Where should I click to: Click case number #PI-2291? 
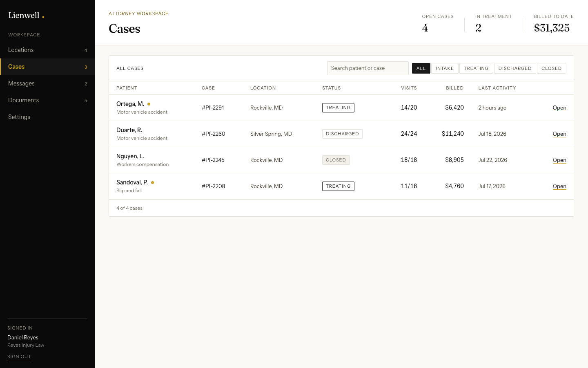[213, 108]
